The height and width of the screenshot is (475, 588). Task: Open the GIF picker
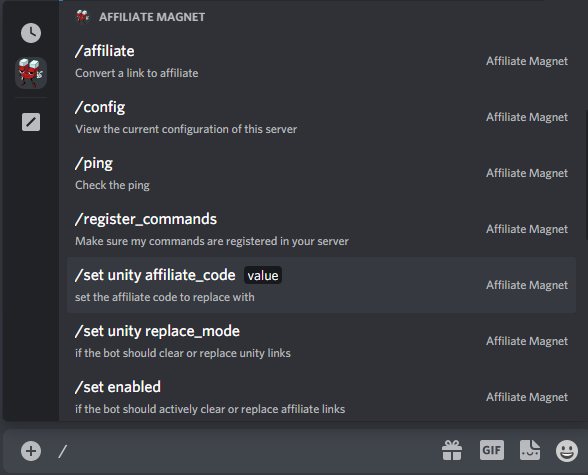[x=492, y=450]
